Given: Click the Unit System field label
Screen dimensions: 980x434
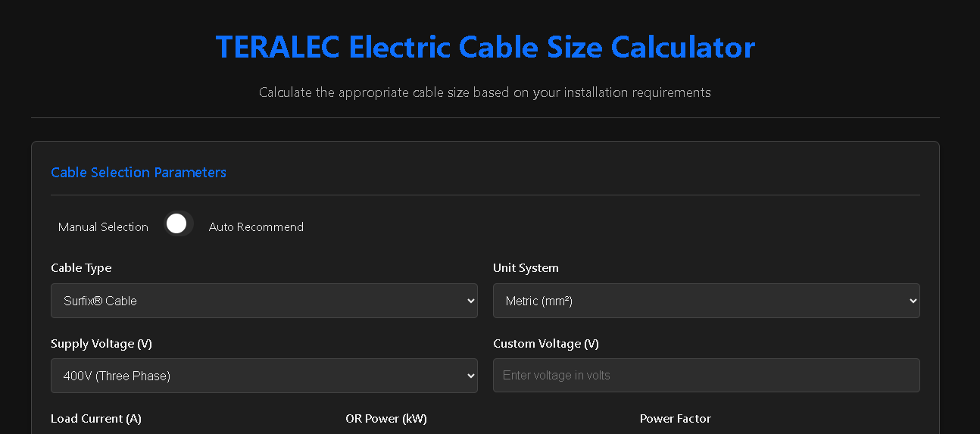Looking at the screenshot, I should (526, 268).
